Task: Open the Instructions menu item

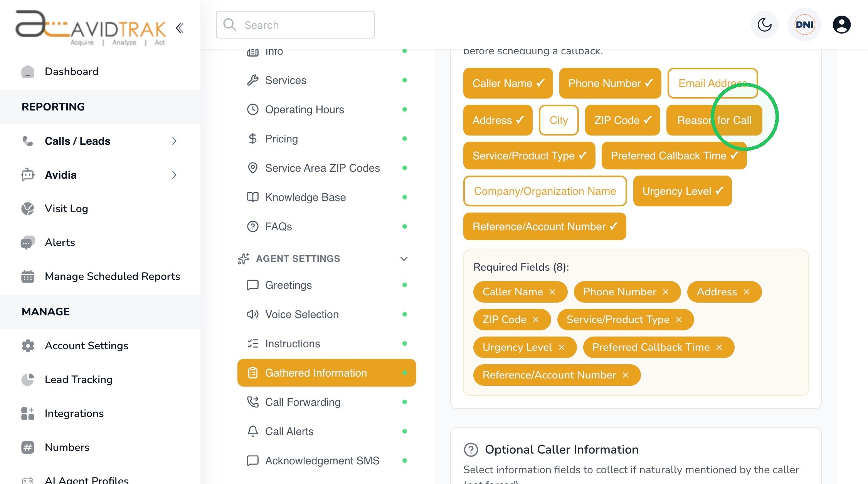Action: click(326, 343)
